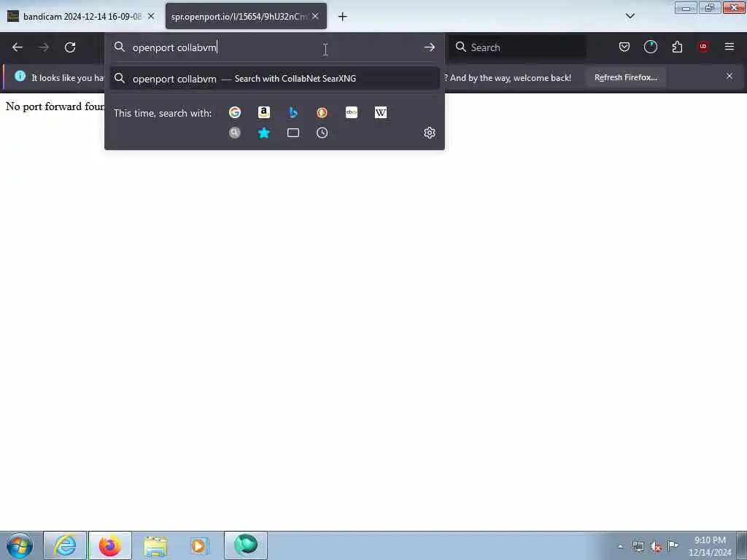Open Windows Explorer from taskbar

(155, 545)
